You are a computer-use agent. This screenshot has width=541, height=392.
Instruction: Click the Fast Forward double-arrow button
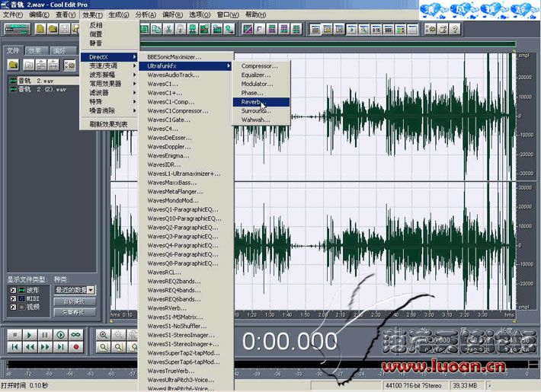(x=45, y=347)
